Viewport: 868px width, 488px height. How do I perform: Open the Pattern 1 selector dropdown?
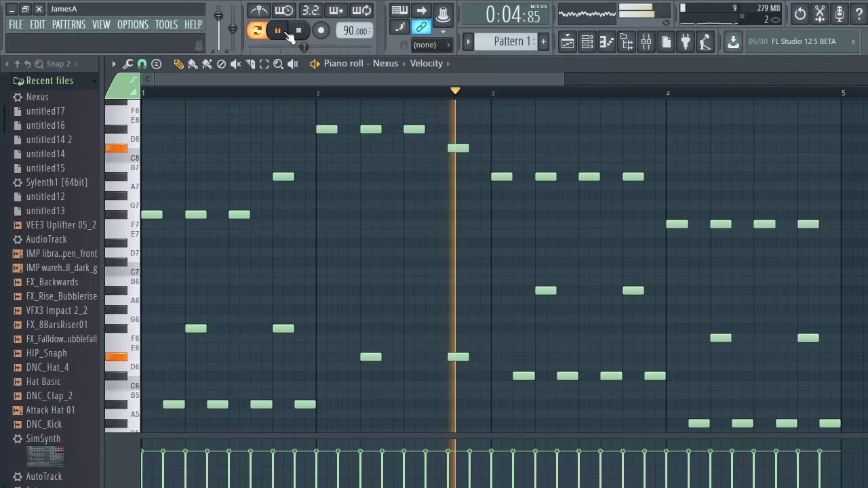[506, 41]
